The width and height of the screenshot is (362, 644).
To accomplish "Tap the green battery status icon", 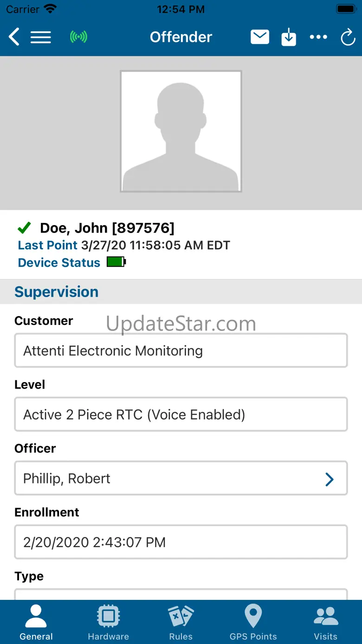I will click(116, 262).
